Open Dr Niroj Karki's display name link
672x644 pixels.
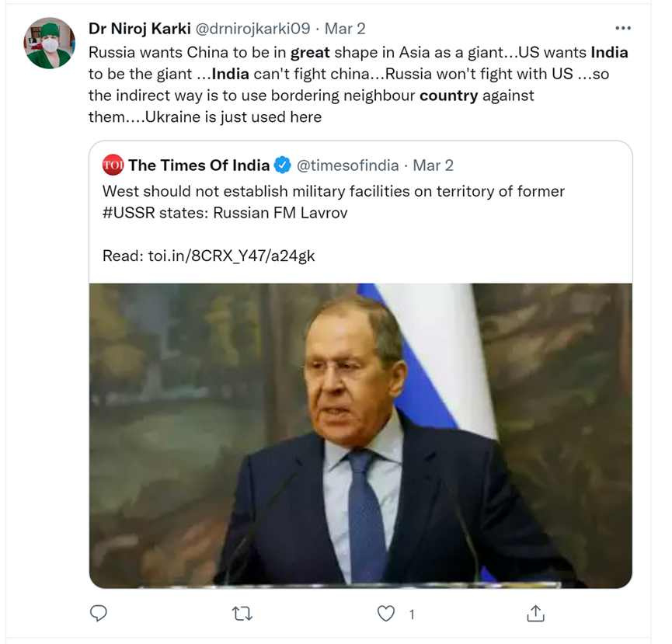tap(139, 29)
